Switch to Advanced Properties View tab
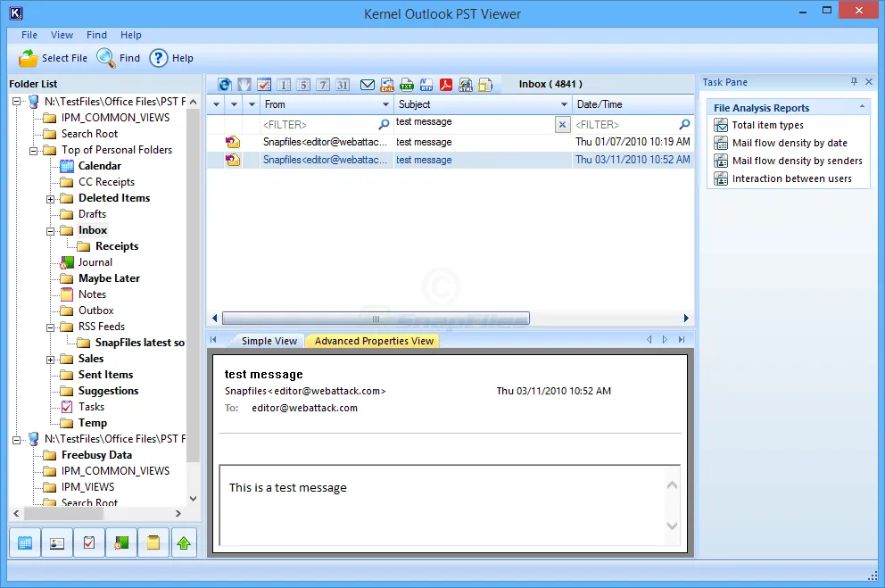 point(372,340)
